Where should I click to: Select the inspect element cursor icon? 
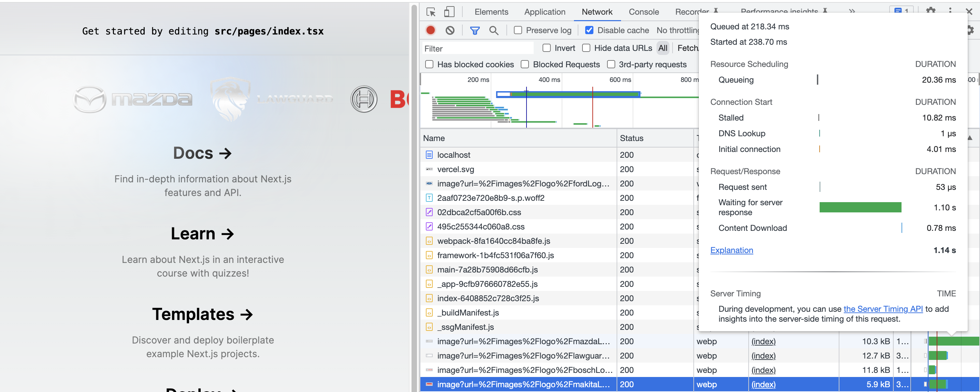click(x=431, y=12)
